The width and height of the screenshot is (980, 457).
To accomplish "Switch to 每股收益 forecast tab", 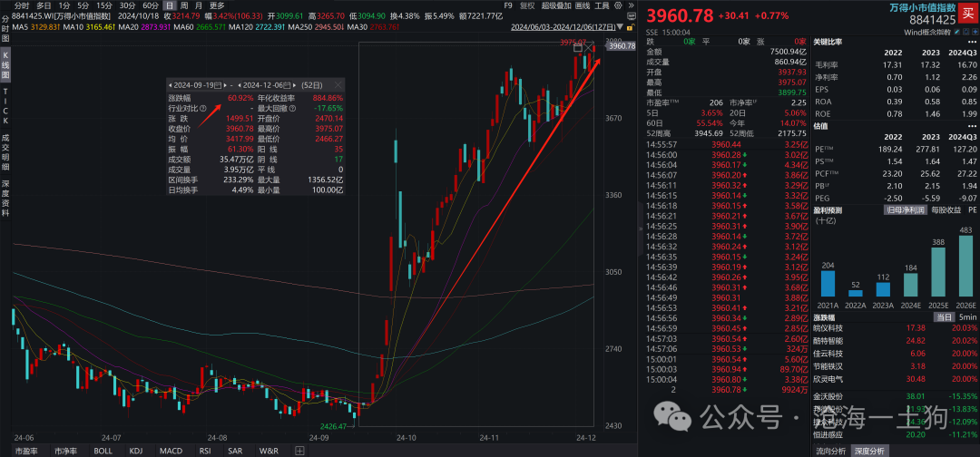I will tap(947, 210).
